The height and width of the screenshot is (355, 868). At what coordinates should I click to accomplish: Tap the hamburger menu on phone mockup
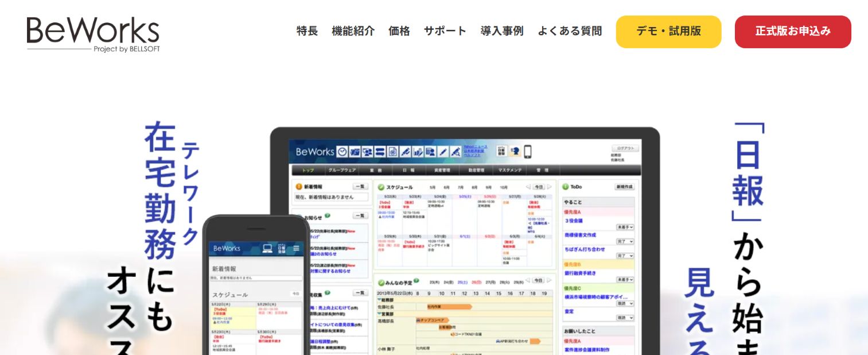296,248
